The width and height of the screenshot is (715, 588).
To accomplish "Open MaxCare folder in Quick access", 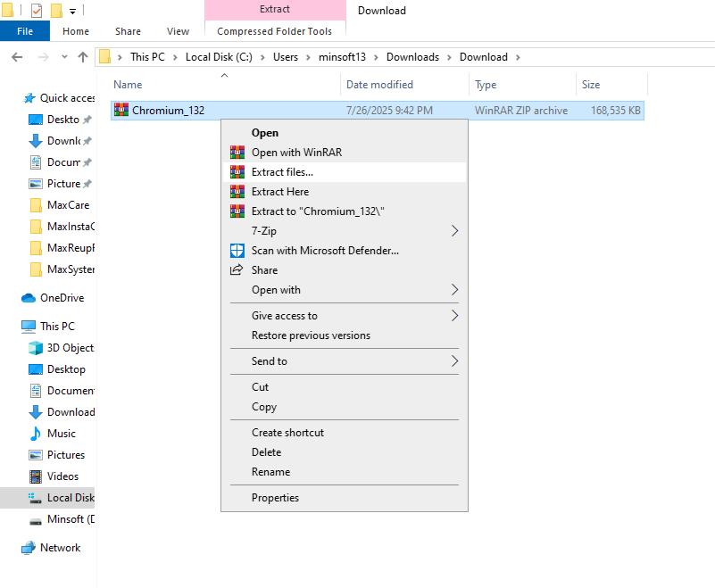I will 59,205.
